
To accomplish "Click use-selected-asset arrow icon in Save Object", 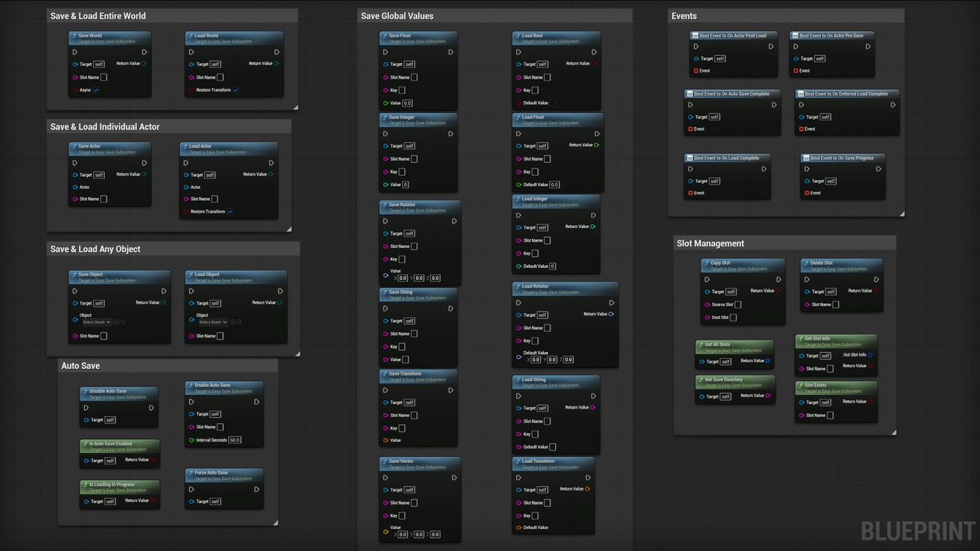I will [x=116, y=322].
